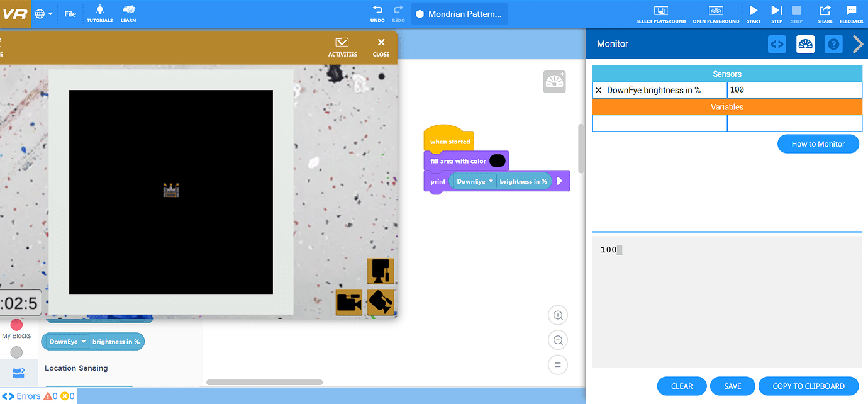Screen dimensions: 868x404
Task: Step through the program with the STEP button
Action: (x=777, y=13)
